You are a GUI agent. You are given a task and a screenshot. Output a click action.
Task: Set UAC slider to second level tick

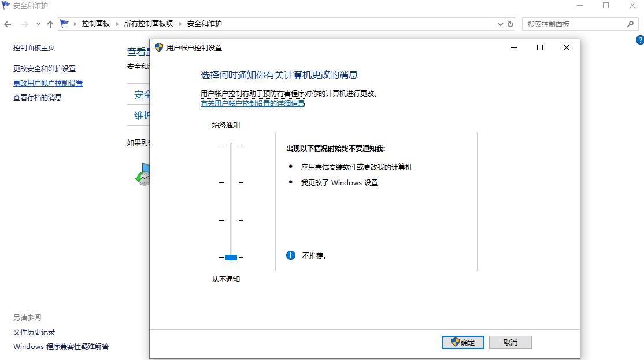point(231,183)
